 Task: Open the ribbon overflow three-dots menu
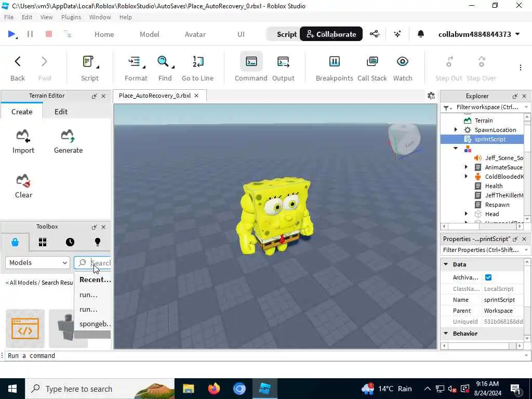pos(520,68)
